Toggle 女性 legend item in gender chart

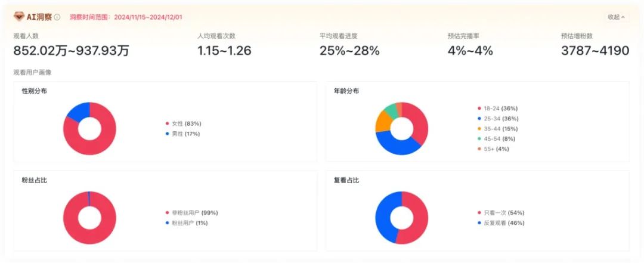tap(186, 123)
